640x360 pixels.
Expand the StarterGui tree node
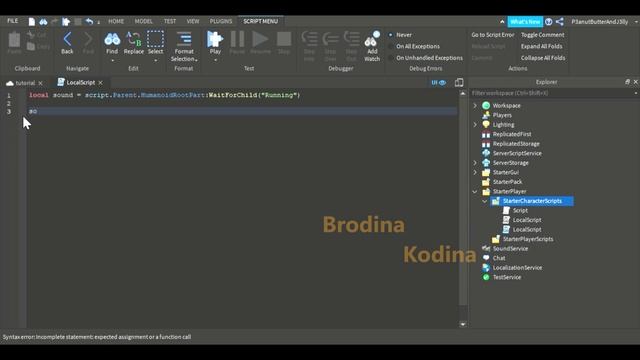pos(475,172)
